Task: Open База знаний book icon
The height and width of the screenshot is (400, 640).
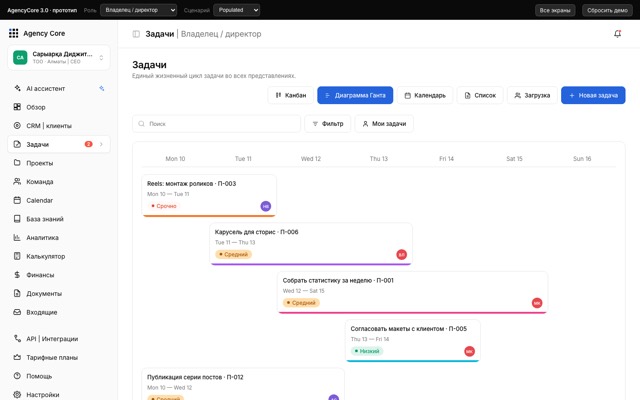Action: (17, 219)
